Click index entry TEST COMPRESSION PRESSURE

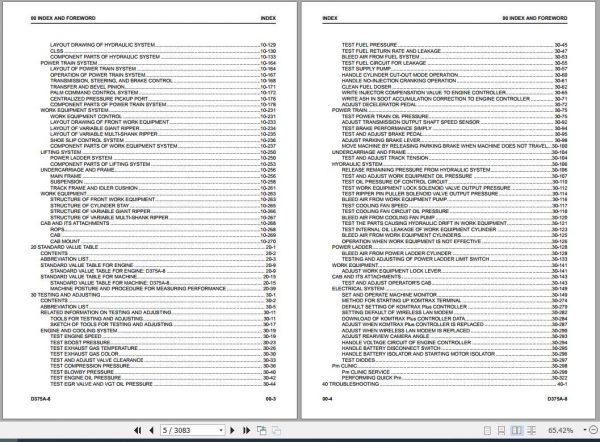click(90, 366)
